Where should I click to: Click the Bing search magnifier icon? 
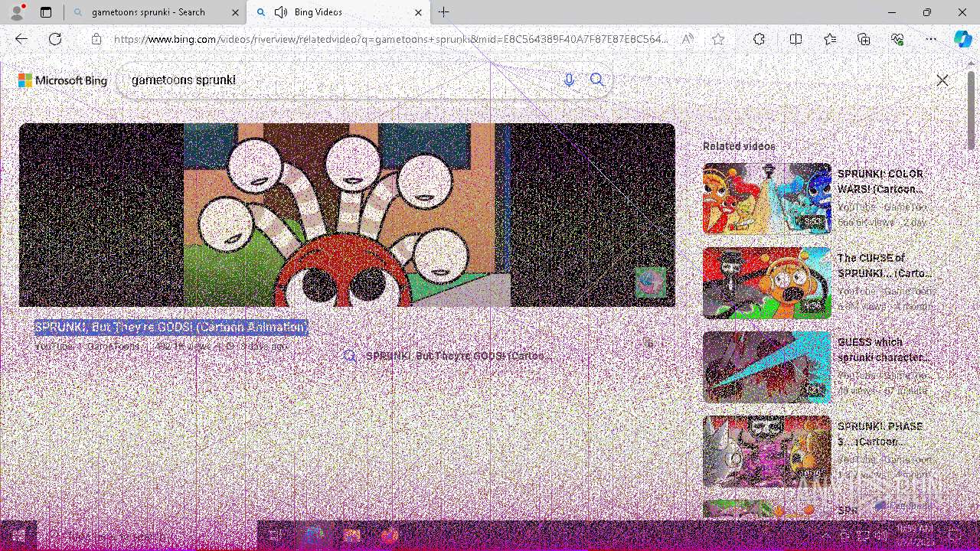[x=597, y=80]
